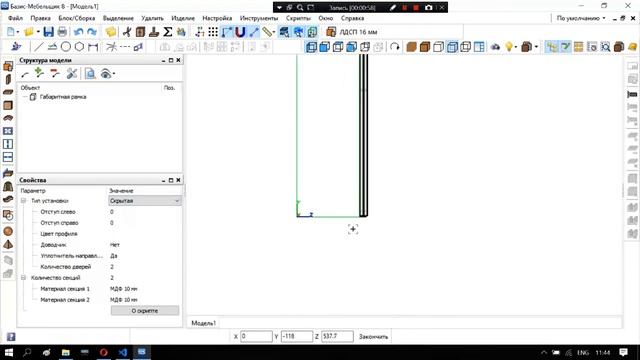Select the line drawing tool
640x360 pixels.
(x=38, y=47)
